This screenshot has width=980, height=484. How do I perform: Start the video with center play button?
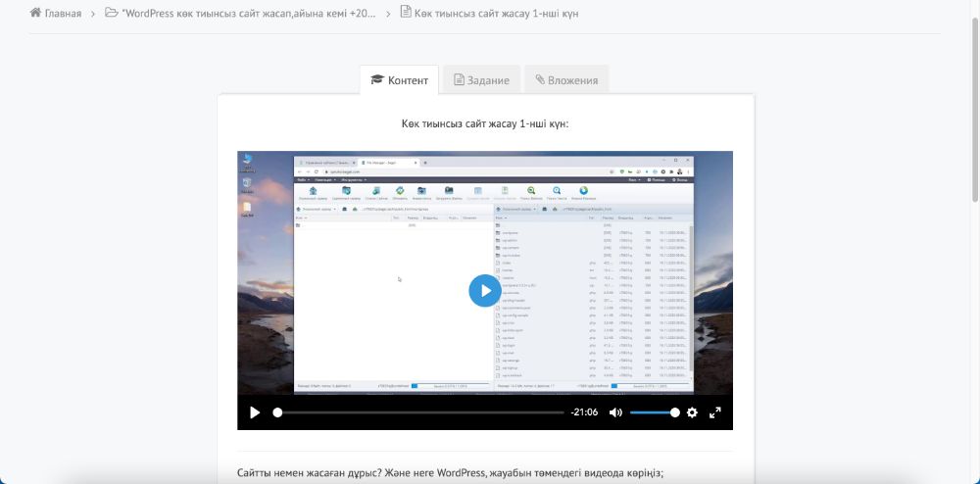485,290
